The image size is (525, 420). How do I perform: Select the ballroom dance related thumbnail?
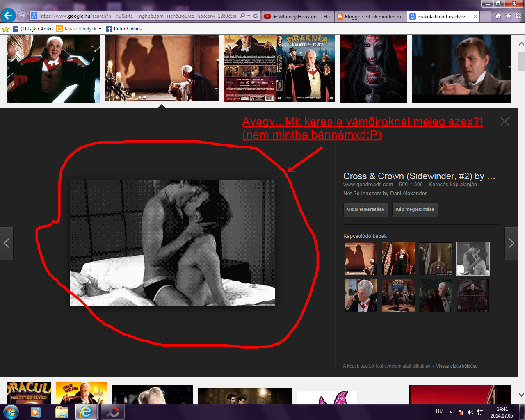[398, 296]
